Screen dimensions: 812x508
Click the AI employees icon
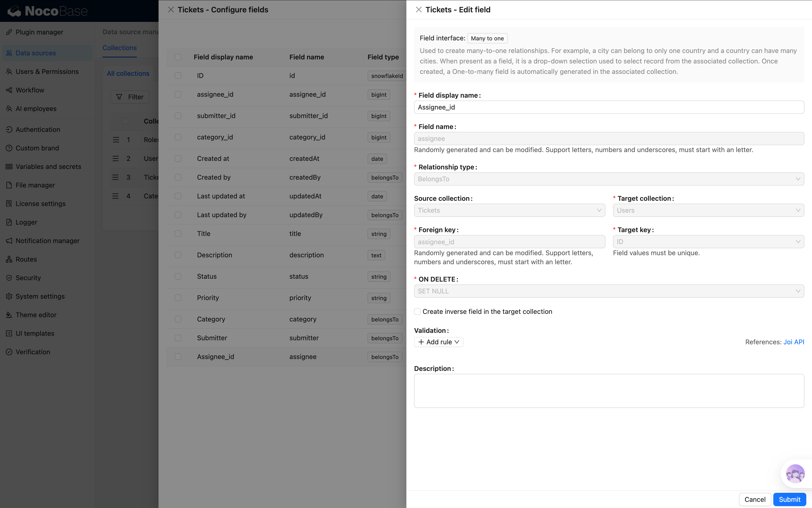coord(9,109)
